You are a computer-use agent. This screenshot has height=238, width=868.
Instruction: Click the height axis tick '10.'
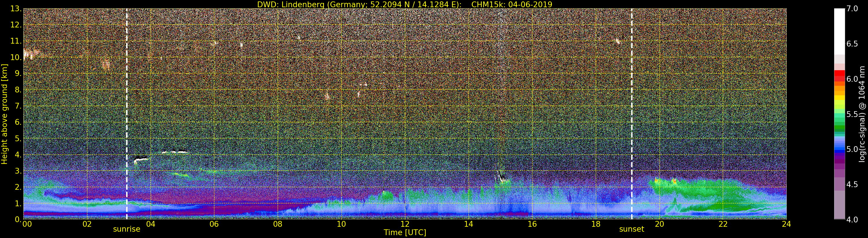[16, 57]
